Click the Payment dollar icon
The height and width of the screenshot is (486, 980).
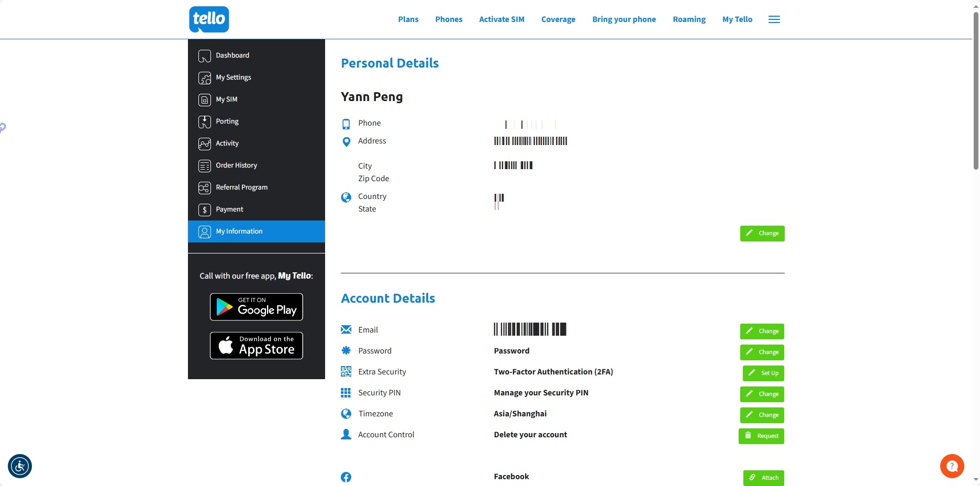(x=205, y=209)
